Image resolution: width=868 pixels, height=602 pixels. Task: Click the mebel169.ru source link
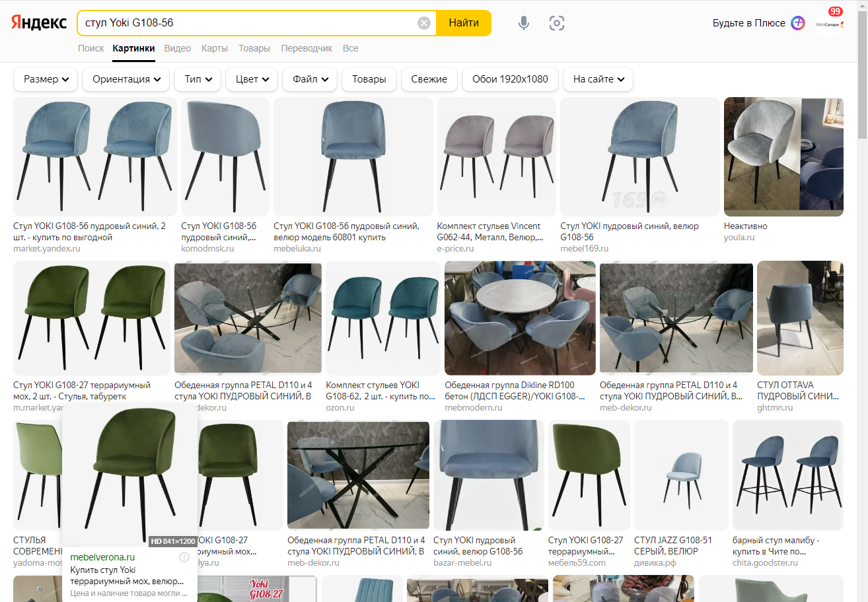click(585, 249)
